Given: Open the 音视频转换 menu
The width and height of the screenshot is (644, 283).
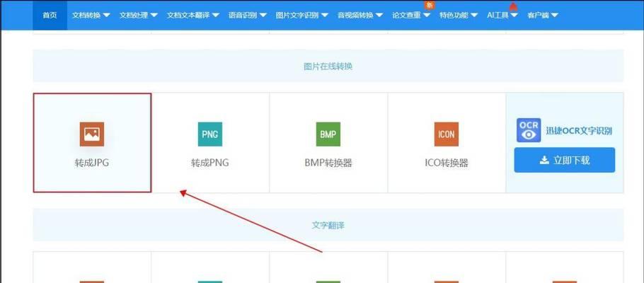Looking at the screenshot, I should point(360,15).
